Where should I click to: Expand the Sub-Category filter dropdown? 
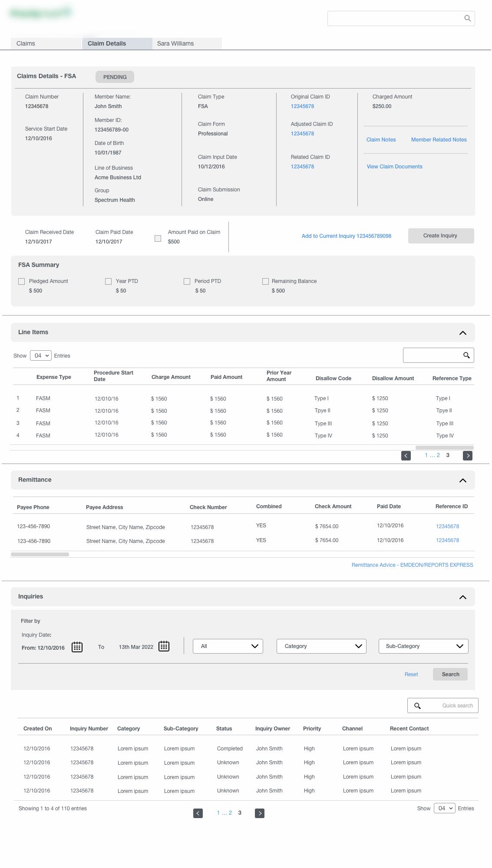[x=423, y=646]
